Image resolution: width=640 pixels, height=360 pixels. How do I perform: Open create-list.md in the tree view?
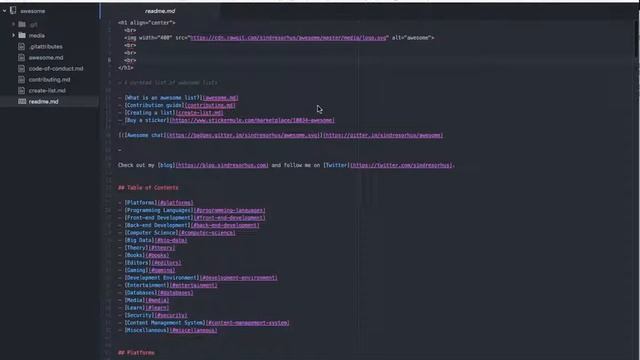(47, 91)
